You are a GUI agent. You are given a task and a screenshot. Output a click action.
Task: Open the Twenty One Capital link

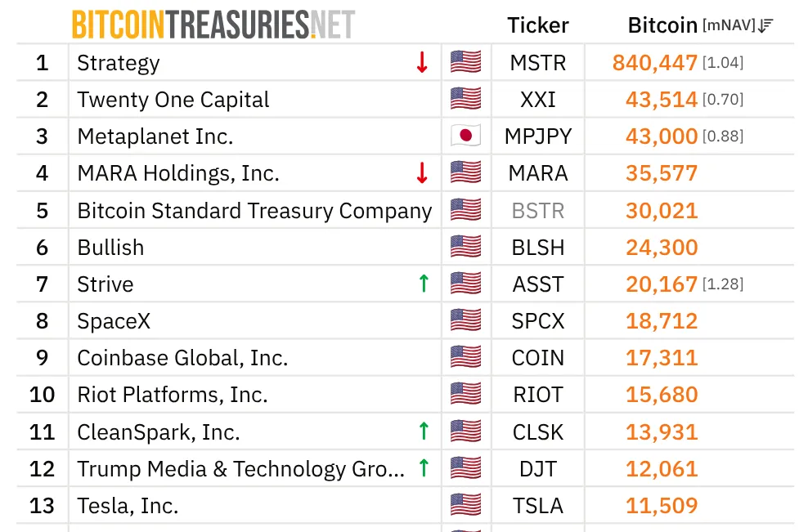tap(173, 100)
